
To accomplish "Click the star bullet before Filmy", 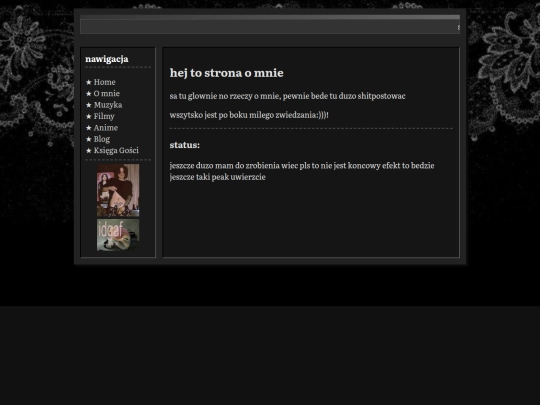I will pyautogui.click(x=89, y=116).
